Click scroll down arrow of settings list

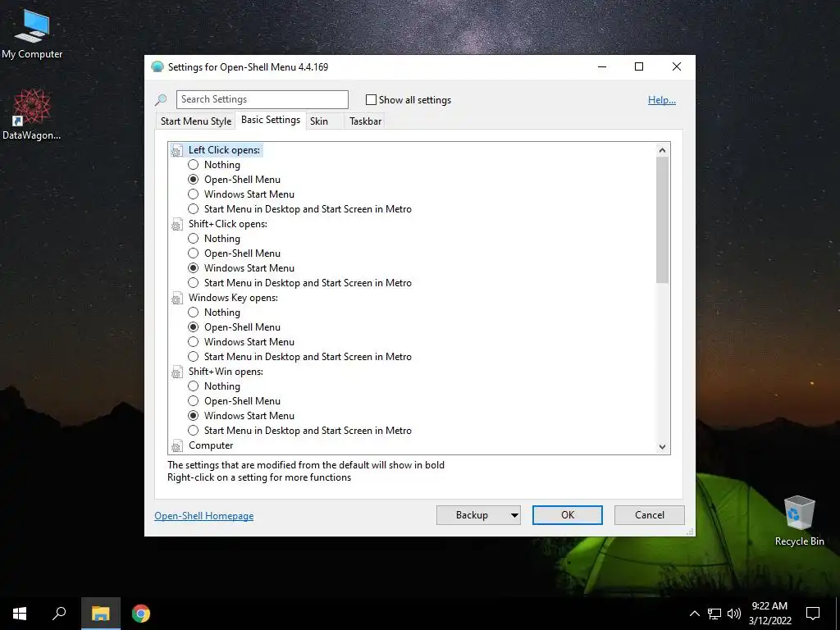tap(662, 447)
